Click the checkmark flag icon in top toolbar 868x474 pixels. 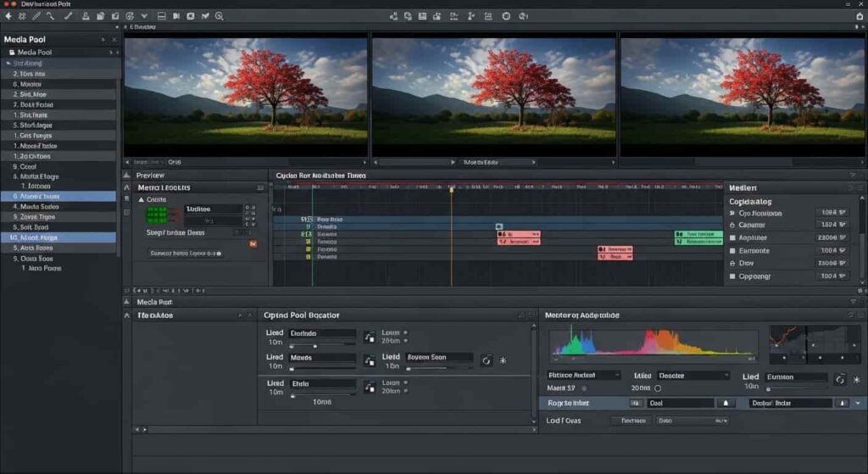click(205, 16)
